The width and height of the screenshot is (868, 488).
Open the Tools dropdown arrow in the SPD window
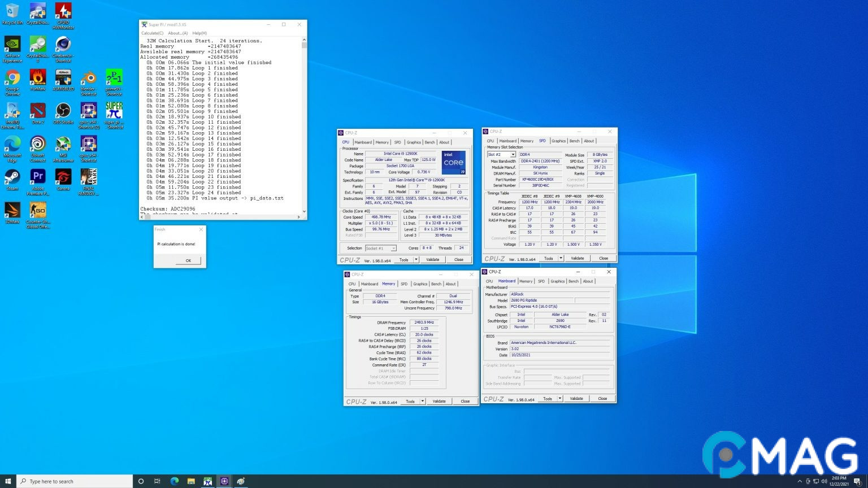(x=561, y=258)
